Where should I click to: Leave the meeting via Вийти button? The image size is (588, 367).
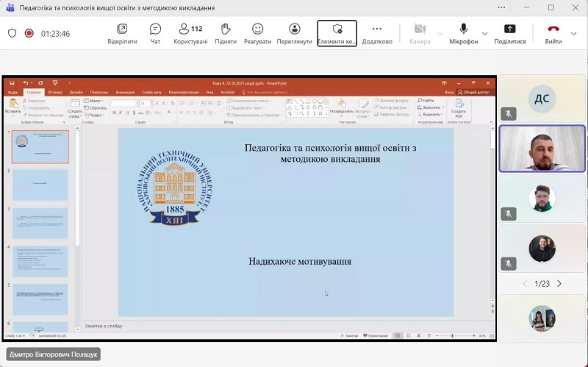(x=553, y=33)
